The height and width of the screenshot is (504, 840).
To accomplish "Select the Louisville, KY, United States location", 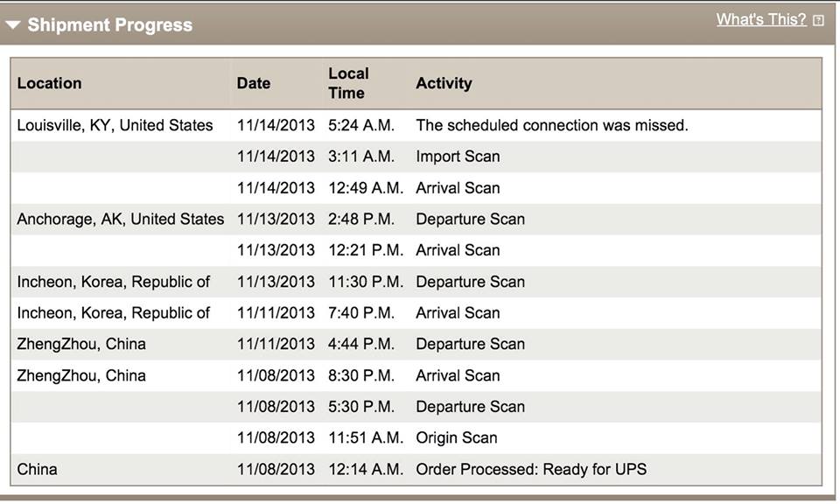I will pyautogui.click(x=115, y=125).
